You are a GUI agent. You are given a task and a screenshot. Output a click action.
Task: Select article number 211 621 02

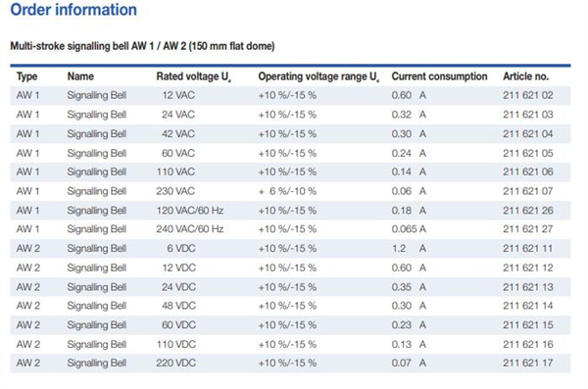click(528, 95)
